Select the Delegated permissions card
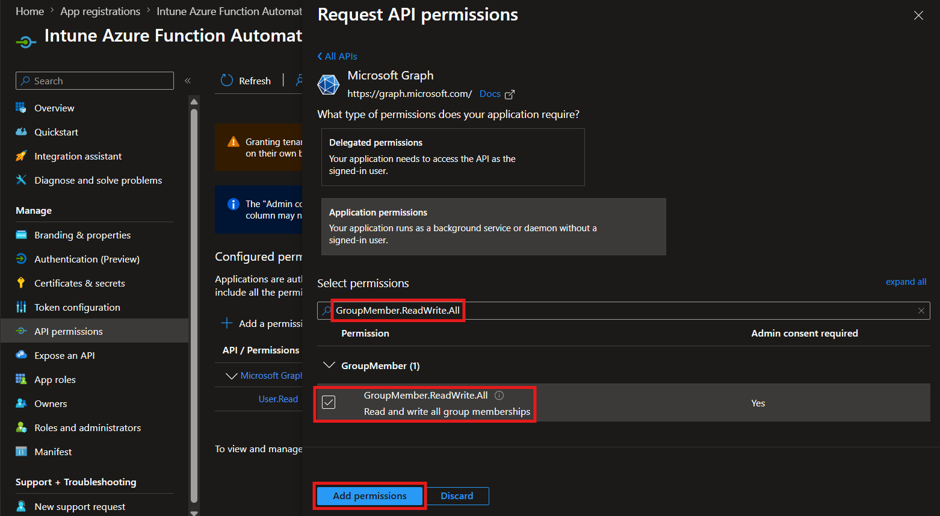 pos(453,157)
